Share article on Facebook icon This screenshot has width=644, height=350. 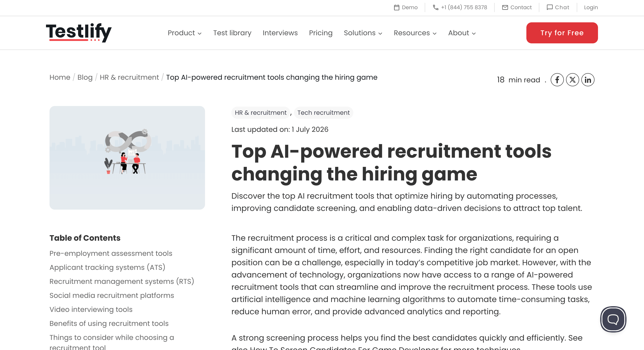tap(557, 80)
